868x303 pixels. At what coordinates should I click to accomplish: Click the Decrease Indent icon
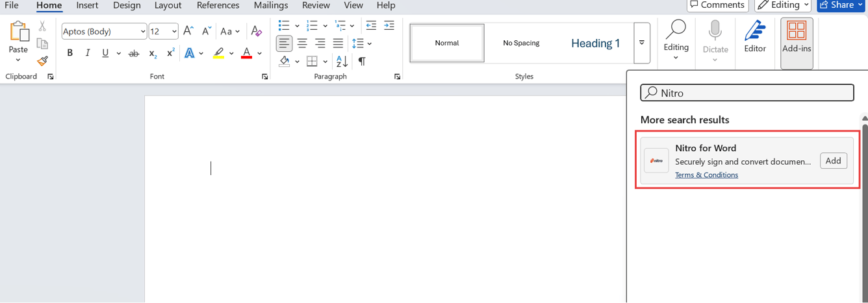[x=371, y=25]
